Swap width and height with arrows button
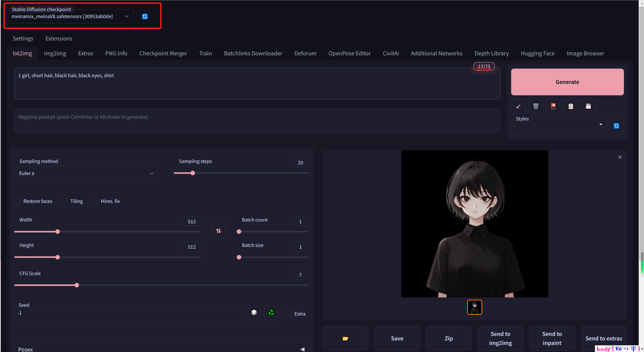The width and height of the screenshot is (644, 352). pos(218,231)
